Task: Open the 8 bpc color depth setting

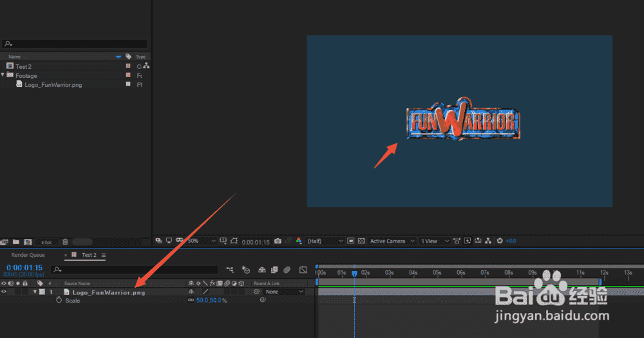Action: pyautogui.click(x=46, y=242)
